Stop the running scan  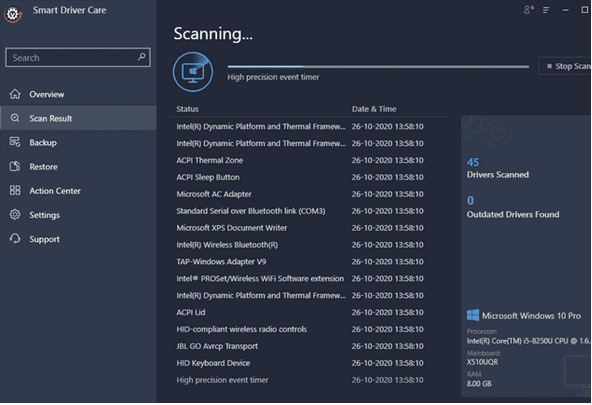pyautogui.click(x=565, y=66)
